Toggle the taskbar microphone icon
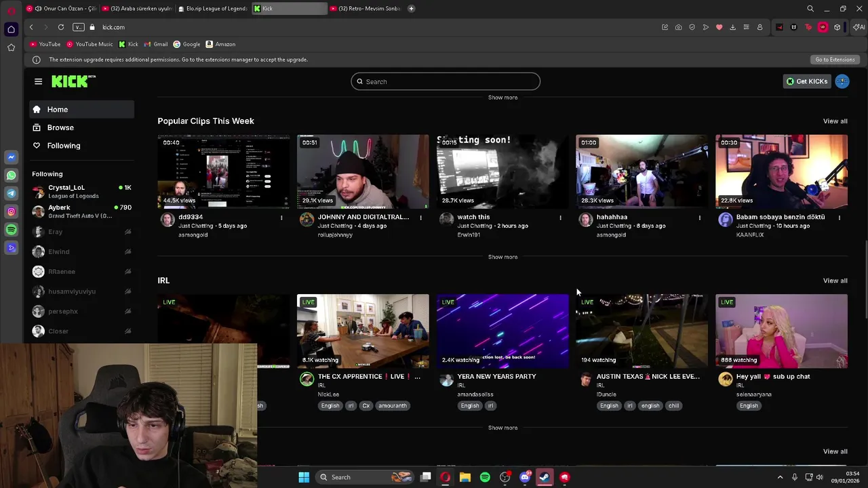868x488 pixels. coord(795,477)
